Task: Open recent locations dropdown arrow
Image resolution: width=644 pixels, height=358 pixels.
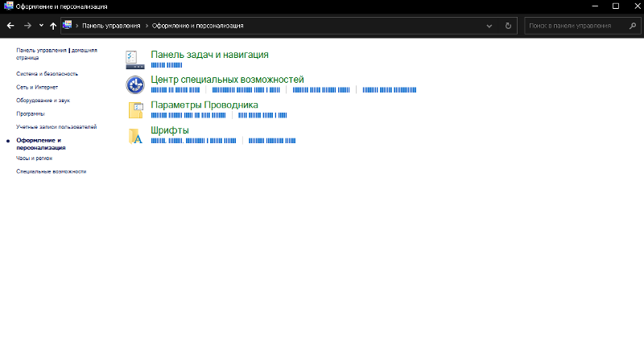Action: point(41,26)
